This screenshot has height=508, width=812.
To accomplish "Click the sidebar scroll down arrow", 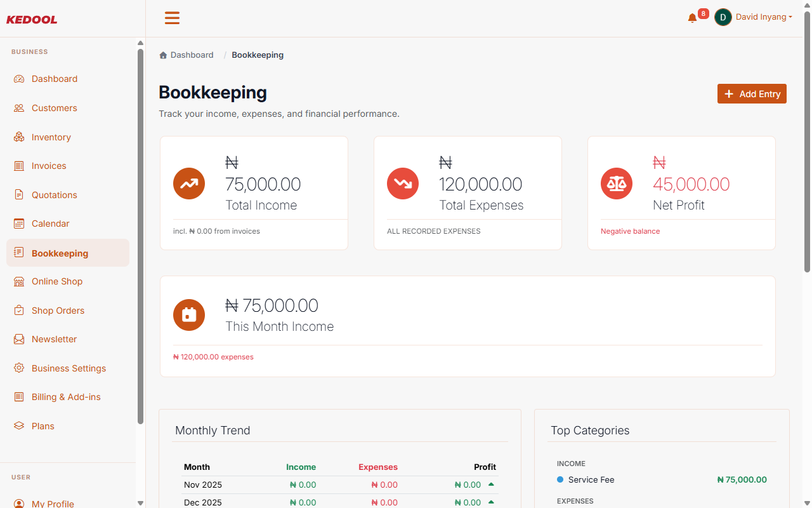I will 140,503.
